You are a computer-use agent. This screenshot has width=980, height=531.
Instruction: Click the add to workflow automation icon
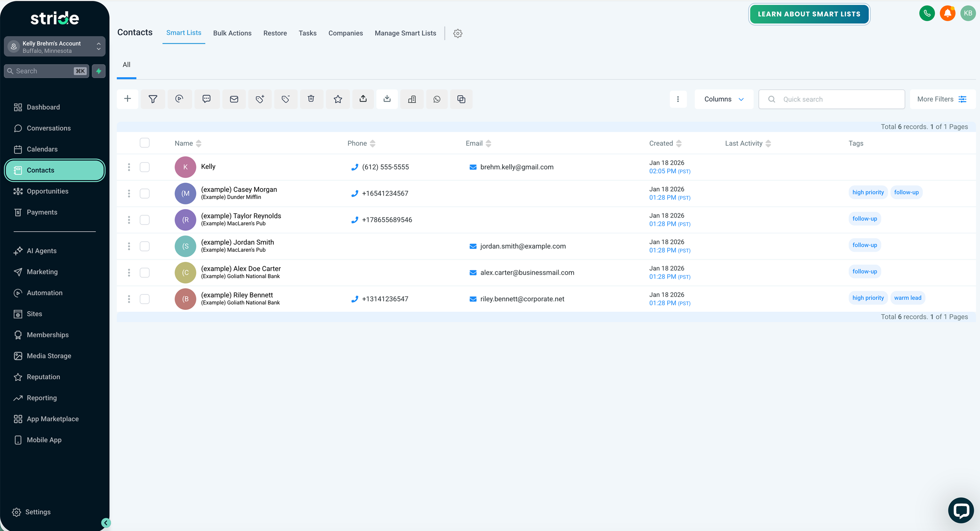pos(180,99)
